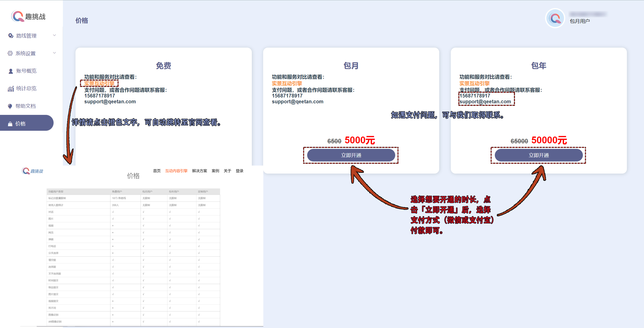Click the 系统设置 gear icon

(10, 53)
